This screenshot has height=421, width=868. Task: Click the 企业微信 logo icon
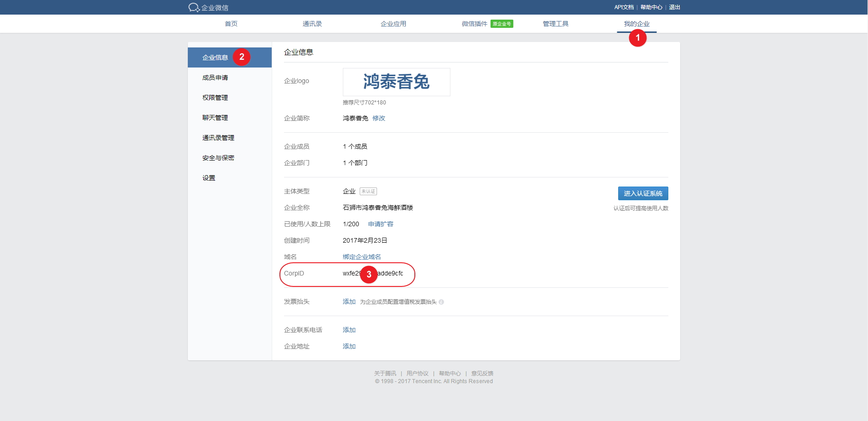pyautogui.click(x=194, y=7)
